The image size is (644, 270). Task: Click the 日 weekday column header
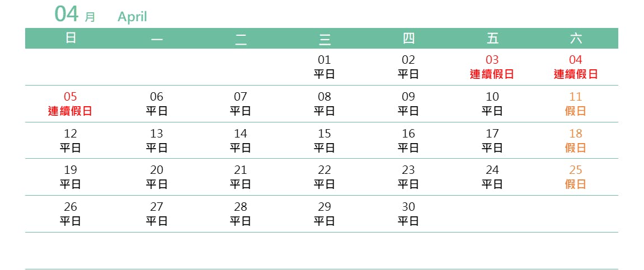70,38
